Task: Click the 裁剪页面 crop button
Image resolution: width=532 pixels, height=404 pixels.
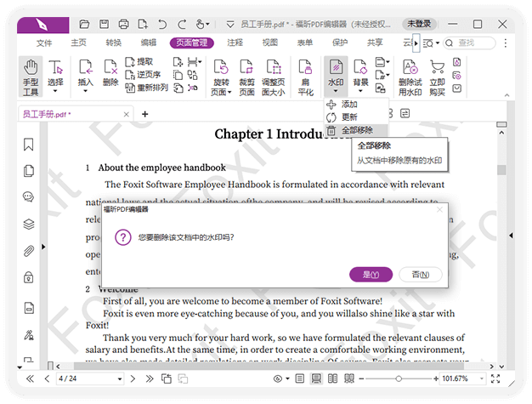Action: (x=246, y=77)
